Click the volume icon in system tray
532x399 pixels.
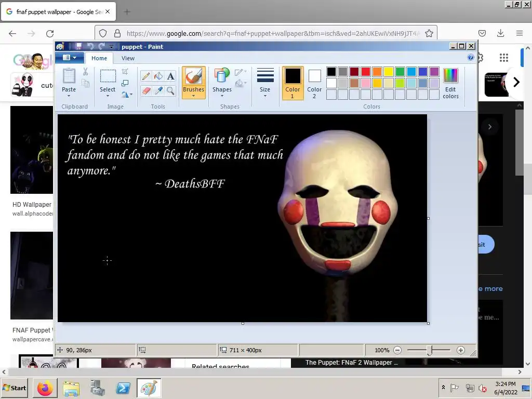(x=482, y=388)
